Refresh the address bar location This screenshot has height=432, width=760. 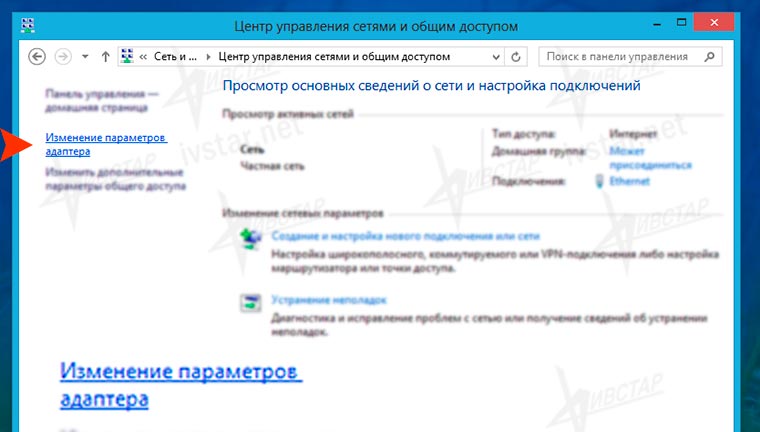pyautogui.click(x=517, y=56)
